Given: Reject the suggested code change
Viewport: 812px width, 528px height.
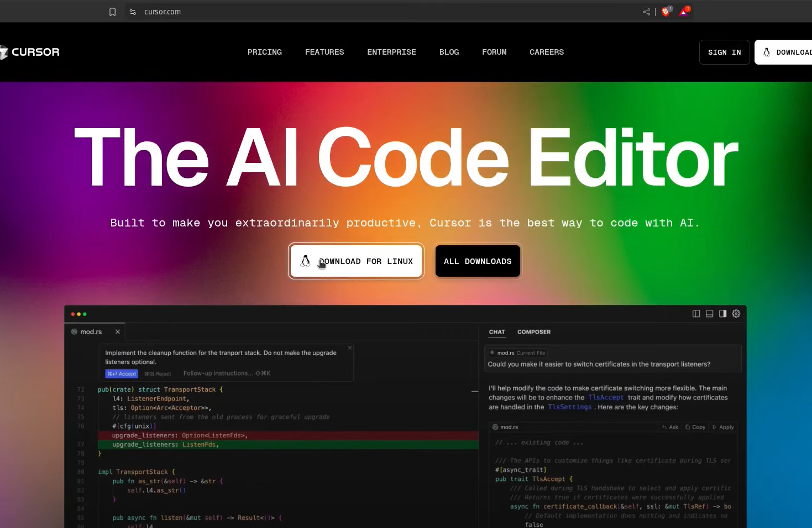Looking at the screenshot, I should coord(158,374).
